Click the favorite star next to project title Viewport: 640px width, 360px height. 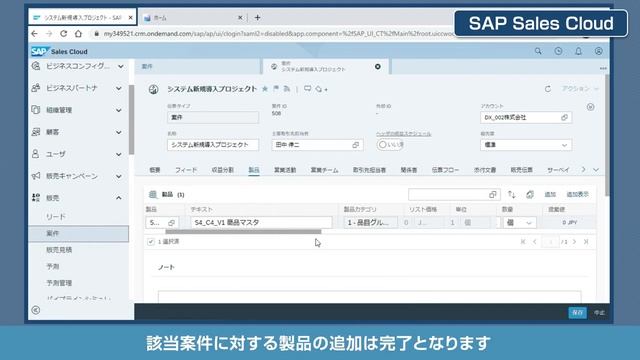(x=265, y=89)
